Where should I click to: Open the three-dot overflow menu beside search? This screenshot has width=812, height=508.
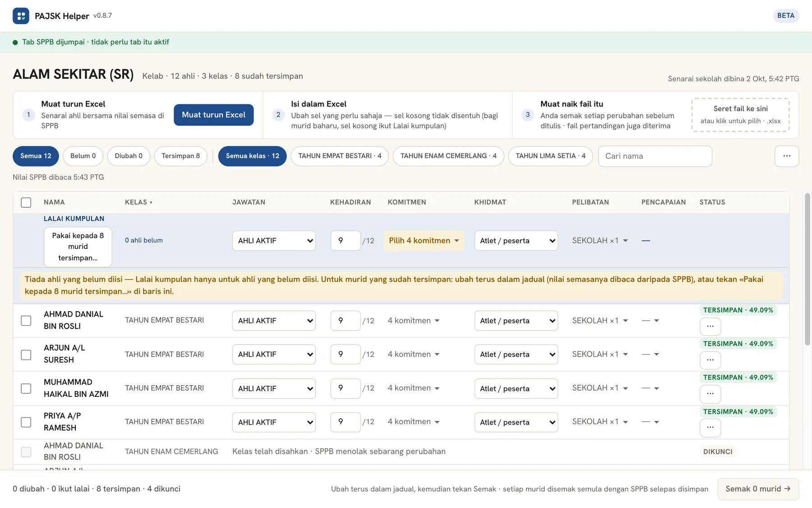click(x=787, y=156)
